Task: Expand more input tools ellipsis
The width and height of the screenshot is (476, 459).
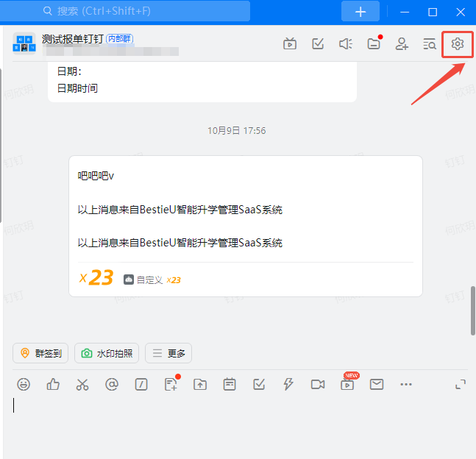Action: pos(406,384)
